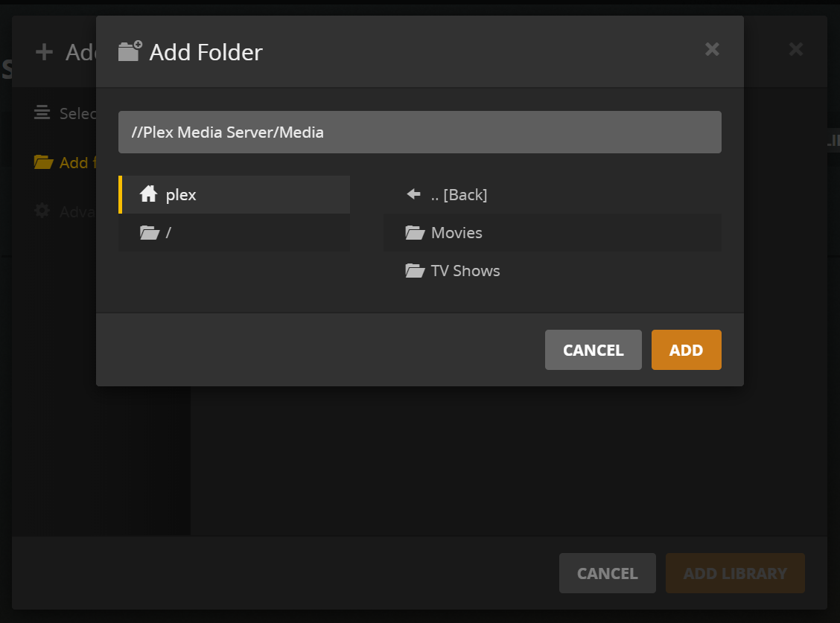Go up with .. [Back] entry
Image resolution: width=840 pixels, height=623 pixels.
553,194
